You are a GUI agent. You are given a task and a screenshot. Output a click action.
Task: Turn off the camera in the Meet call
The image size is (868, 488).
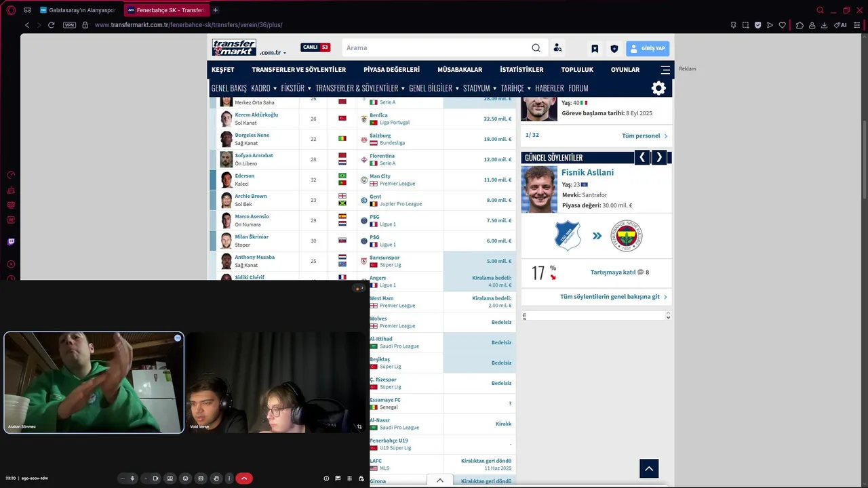click(155, 478)
